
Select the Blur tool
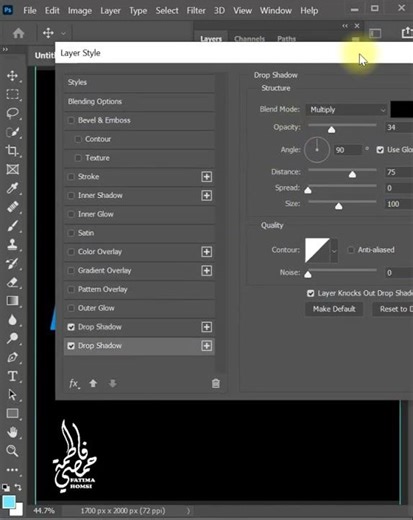point(12,320)
